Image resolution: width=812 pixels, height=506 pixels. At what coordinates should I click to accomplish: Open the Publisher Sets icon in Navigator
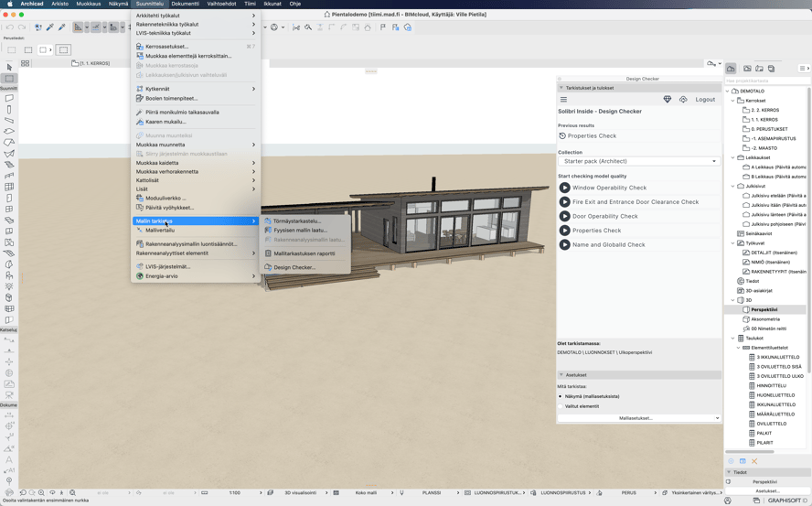pyautogui.click(x=771, y=69)
